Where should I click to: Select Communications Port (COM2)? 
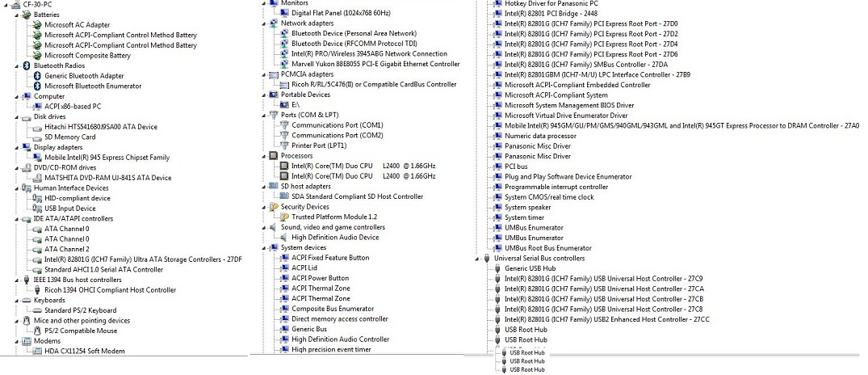(x=338, y=135)
